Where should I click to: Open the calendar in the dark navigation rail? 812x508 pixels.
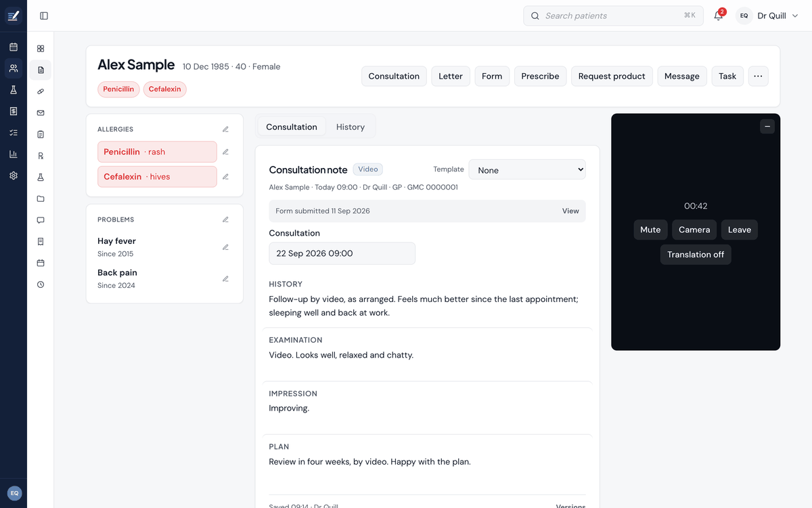(14, 47)
